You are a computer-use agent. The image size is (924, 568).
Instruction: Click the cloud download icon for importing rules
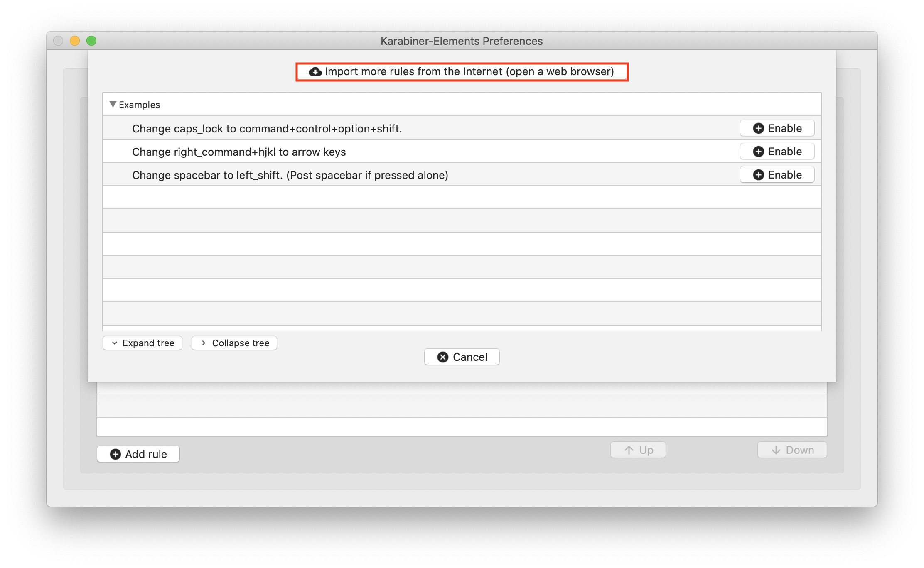[x=315, y=72]
